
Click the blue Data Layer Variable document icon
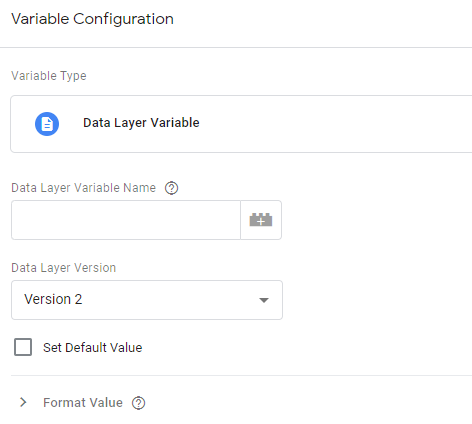(47, 124)
